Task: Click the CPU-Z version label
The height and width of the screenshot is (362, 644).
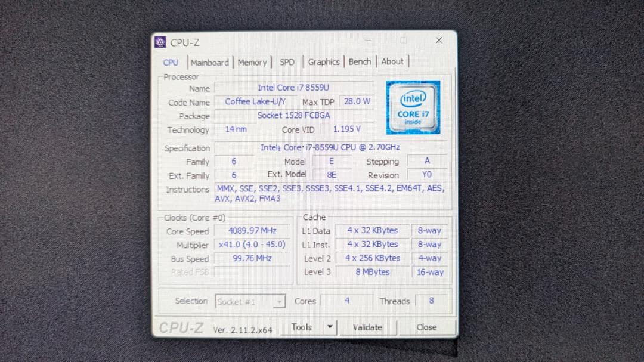Action: pos(243,329)
